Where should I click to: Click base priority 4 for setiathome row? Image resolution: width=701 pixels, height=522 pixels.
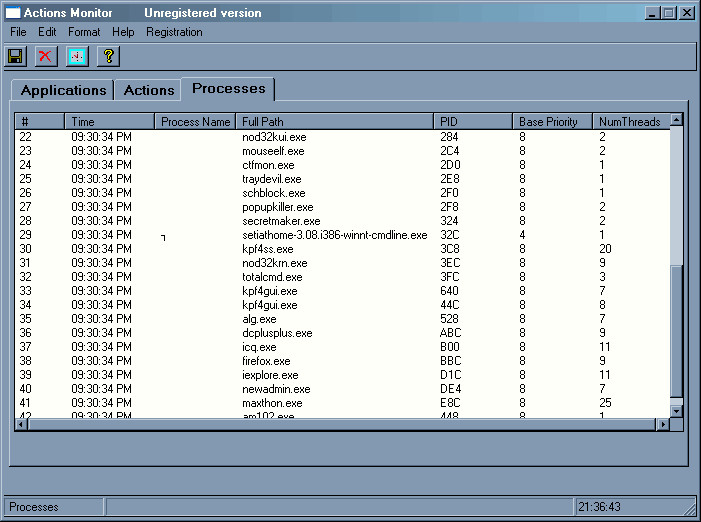tap(522, 235)
